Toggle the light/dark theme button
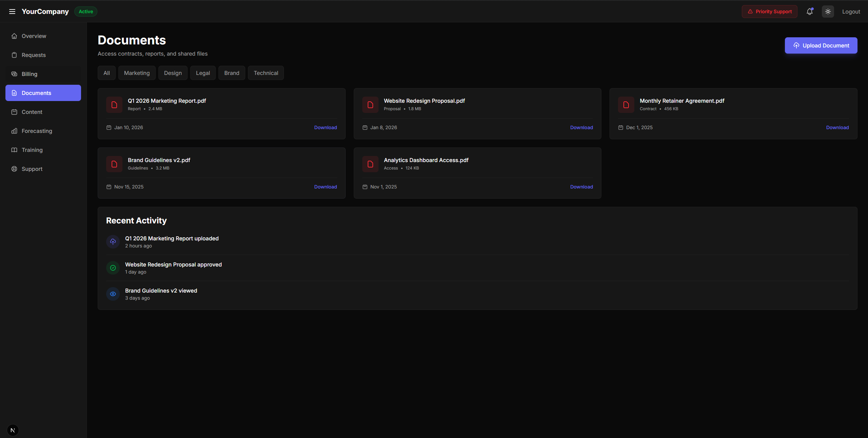 click(x=828, y=12)
